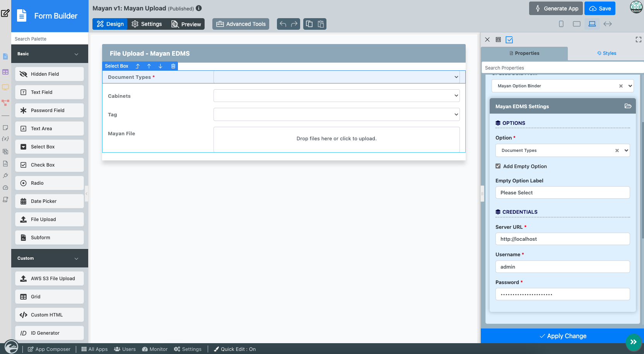Click the move-up-level arrow on Select Box

(138, 66)
